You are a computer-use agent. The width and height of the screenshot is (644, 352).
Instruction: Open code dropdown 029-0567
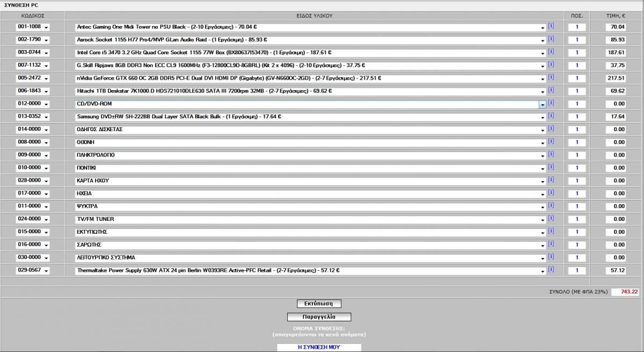[33, 270]
